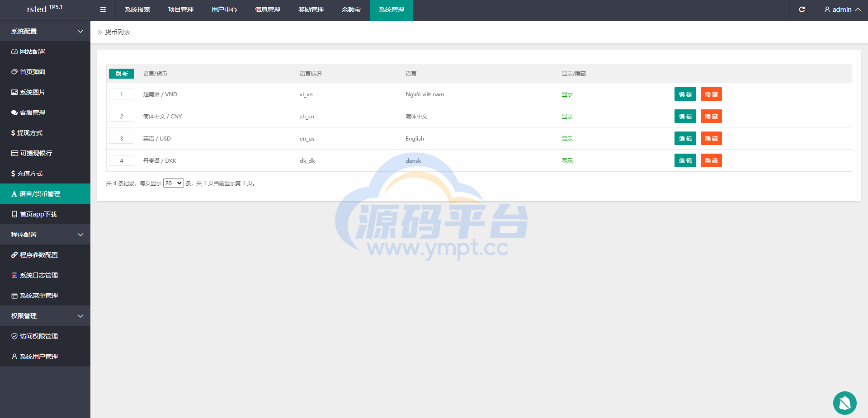
Task: Open the 余额宝 top menu
Action: coord(351,9)
